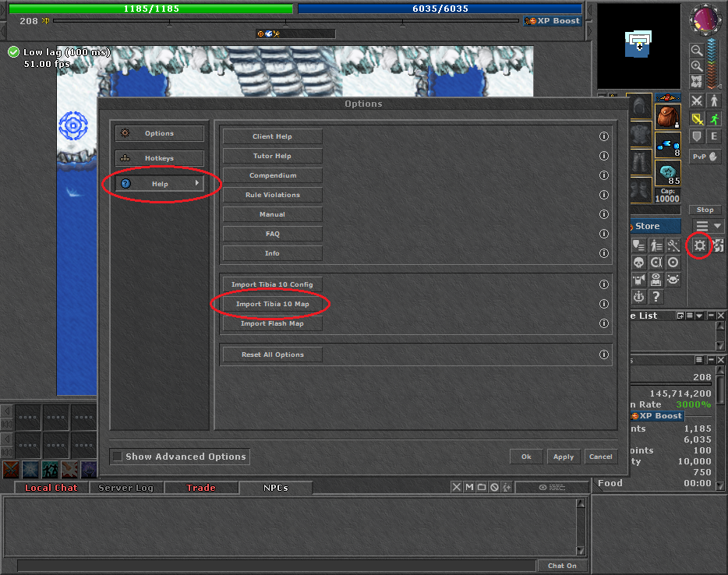Open the Trade chat tab

click(200, 488)
